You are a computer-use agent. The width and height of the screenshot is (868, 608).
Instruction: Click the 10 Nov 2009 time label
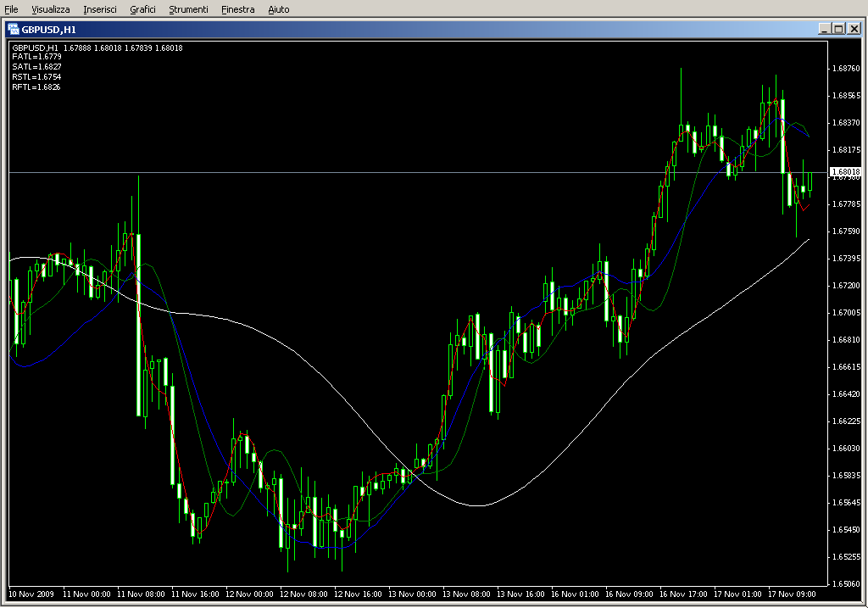click(x=31, y=594)
